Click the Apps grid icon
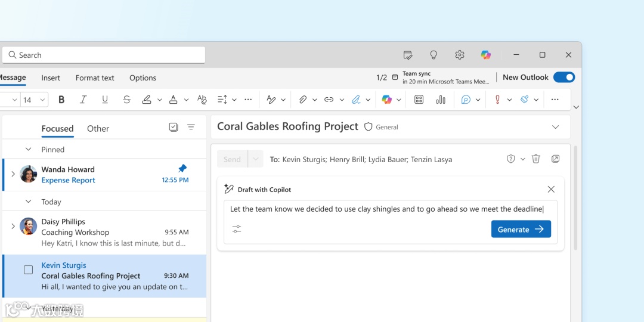This screenshot has height=322, width=644. pyautogui.click(x=419, y=100)
